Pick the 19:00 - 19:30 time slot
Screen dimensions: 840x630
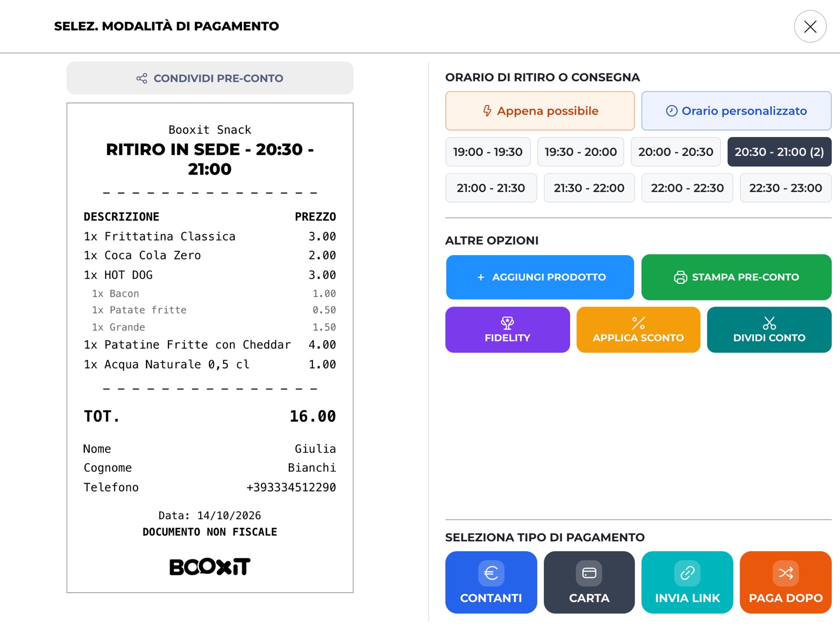click(488, 152)
